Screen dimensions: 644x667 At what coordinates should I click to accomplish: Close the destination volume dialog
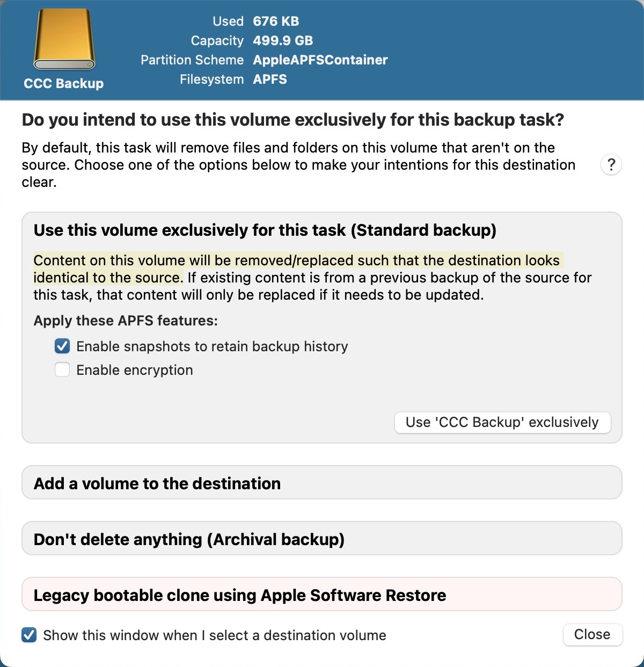coord(592,634)
